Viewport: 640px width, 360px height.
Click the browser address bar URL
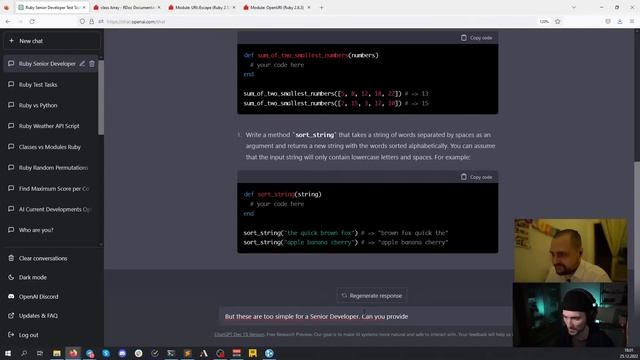(x=136, y=21)
